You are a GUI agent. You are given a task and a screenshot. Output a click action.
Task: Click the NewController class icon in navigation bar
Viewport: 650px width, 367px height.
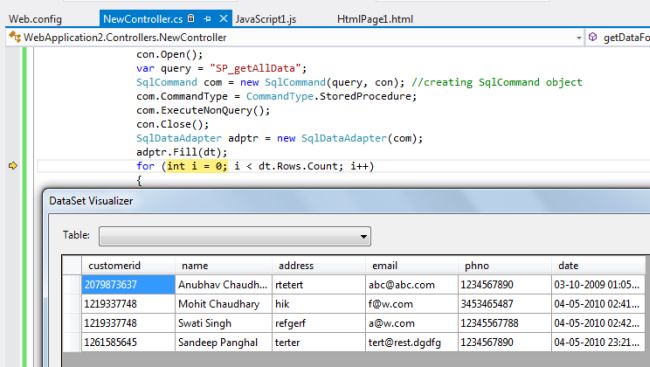click(15, 37)
